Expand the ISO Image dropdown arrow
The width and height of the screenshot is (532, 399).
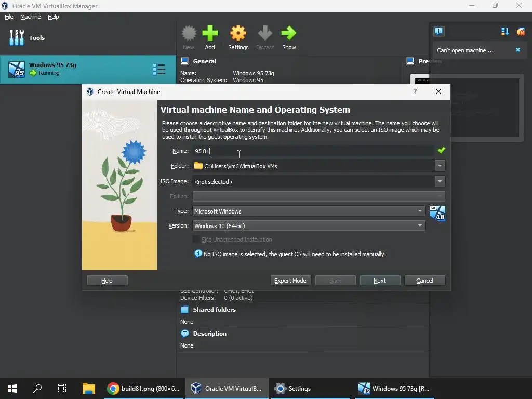[440, 181]
